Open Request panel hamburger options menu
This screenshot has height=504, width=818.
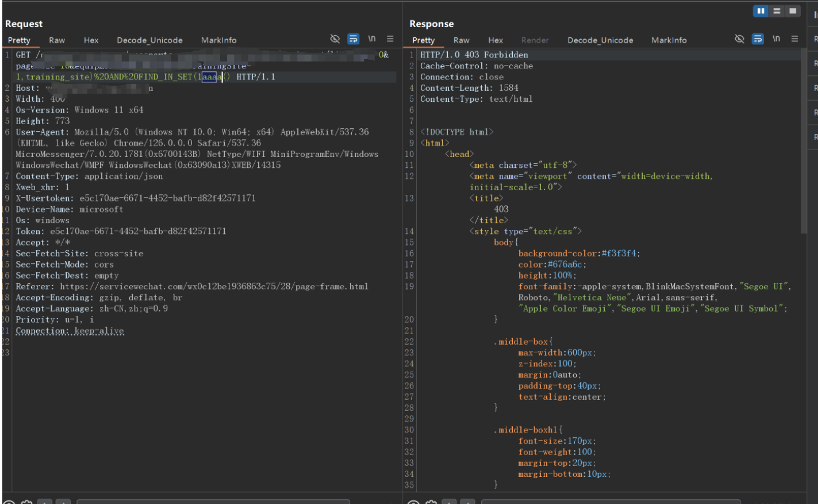coord(390,39)
